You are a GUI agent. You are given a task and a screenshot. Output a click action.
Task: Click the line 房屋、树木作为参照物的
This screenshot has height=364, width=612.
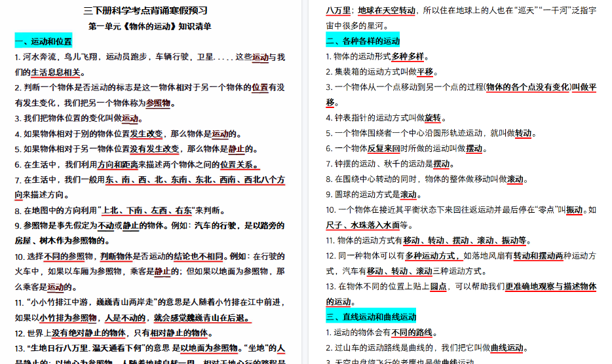pyautogui.click(x=62, y=241)
